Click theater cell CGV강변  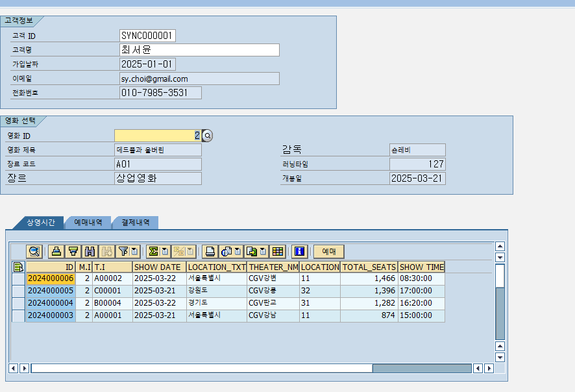pos(273,278)
